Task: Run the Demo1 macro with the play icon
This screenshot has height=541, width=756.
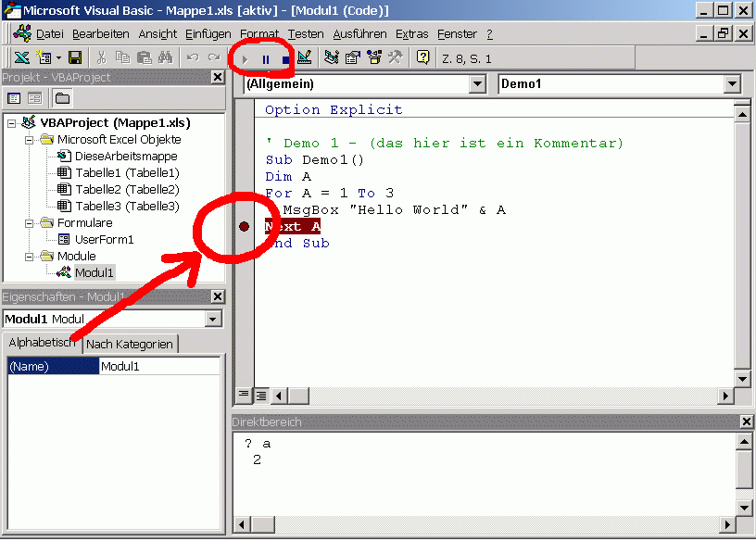Action: coord(245,57)
